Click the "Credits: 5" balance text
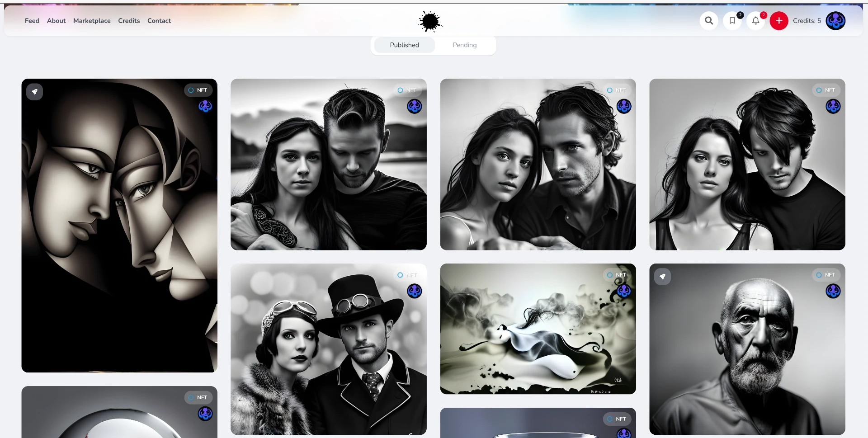Image resolution: width=868 pixels, height=438 pixels. point(807,21)
